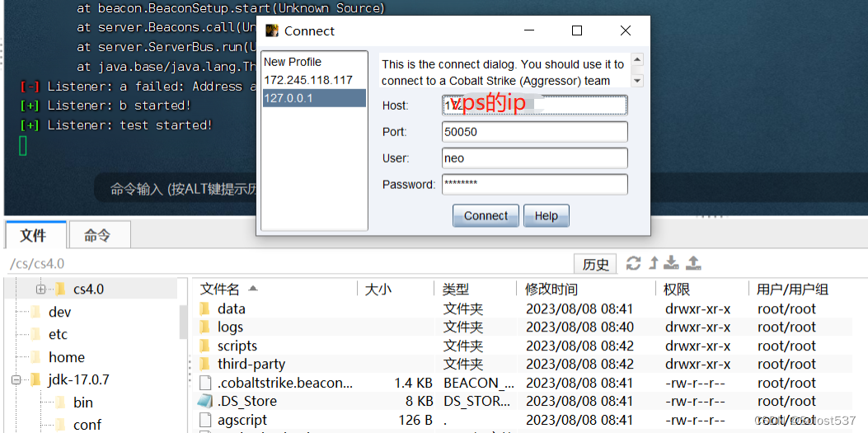The image size is (868, 433).
Task: Click the 126 B size cell
Action: [415, 421]
